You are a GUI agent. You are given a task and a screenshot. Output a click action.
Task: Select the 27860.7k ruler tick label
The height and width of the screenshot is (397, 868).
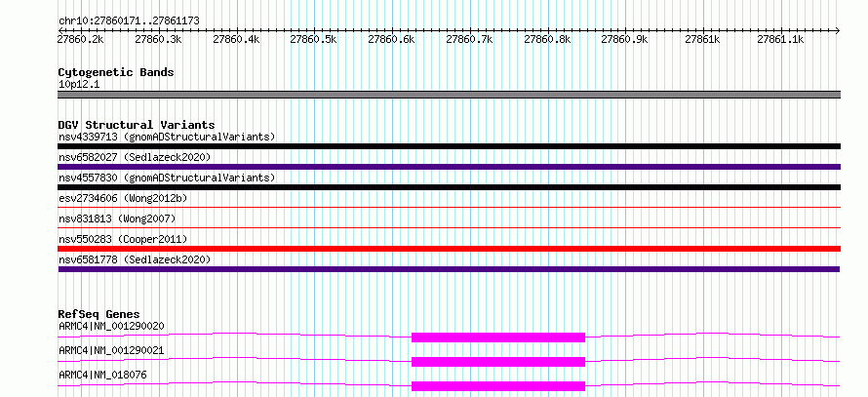(469, 39)
